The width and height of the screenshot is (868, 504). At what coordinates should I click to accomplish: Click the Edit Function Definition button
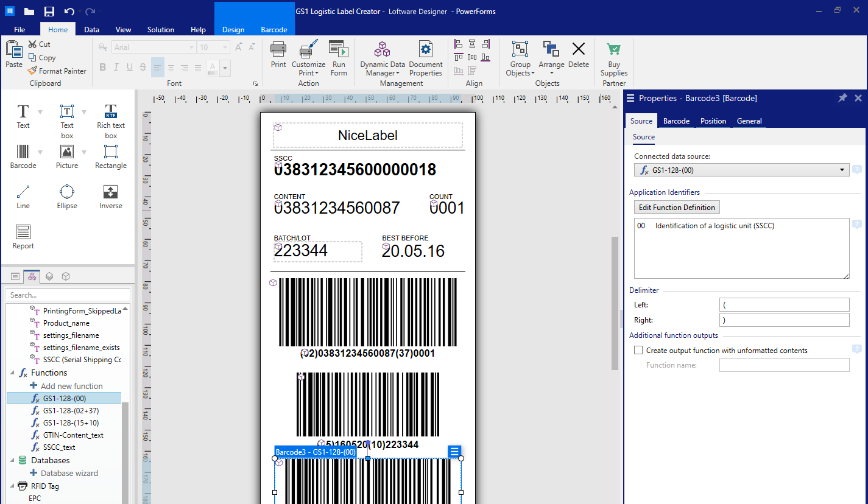point(676,207)
